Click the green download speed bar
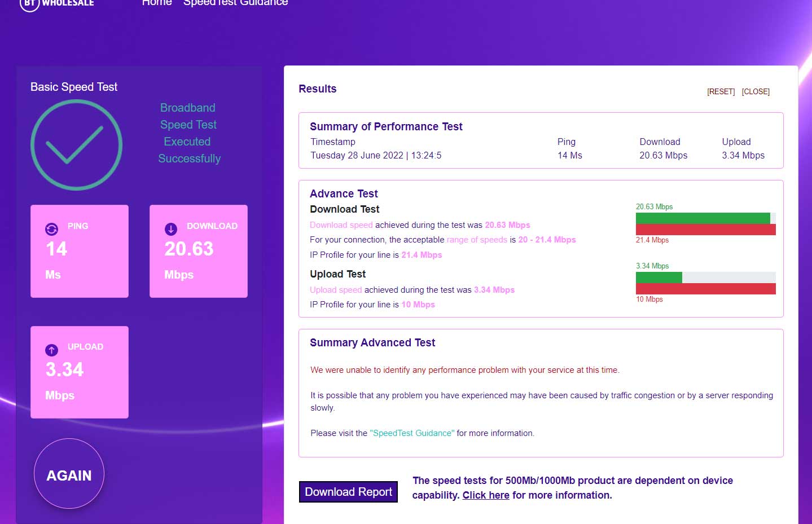812x524 pixels. [703, 218]
